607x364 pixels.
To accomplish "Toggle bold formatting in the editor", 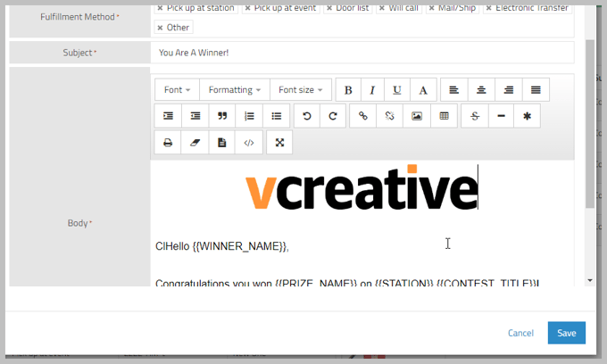I will point(348,90).
